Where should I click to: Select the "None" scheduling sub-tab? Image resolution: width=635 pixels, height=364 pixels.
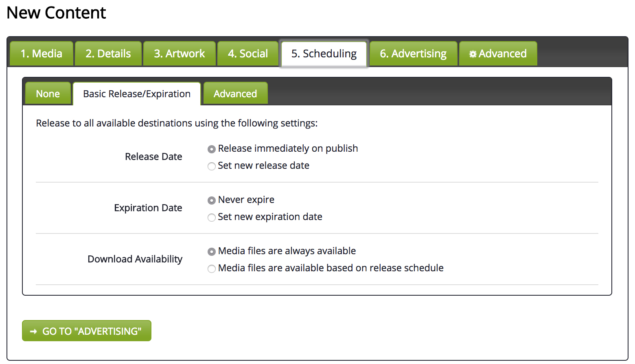48,94
